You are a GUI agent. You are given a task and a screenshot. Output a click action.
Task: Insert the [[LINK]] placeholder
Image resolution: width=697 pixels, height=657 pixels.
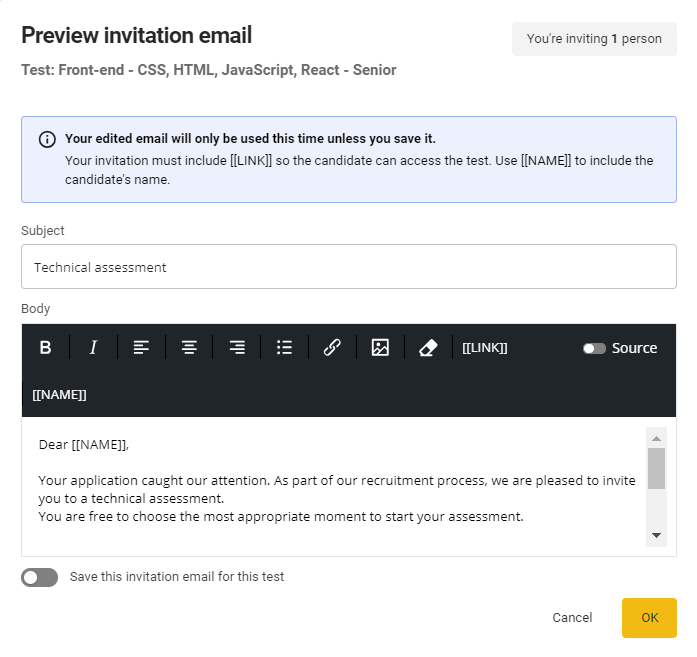tap(485, 348)
